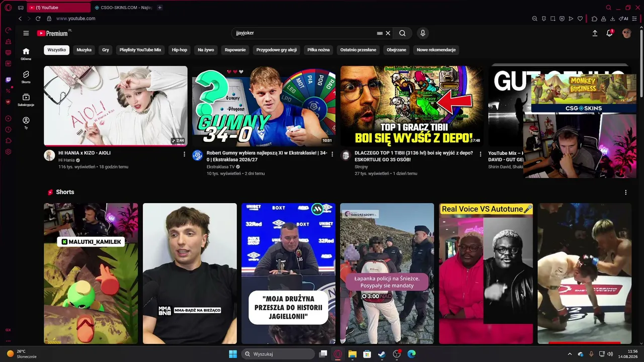Image resolution: width=644 pixels, height=362 pixels.
Task: Open Subskrypcje in the YouTube sidebar
Action: tap(26, 100)
